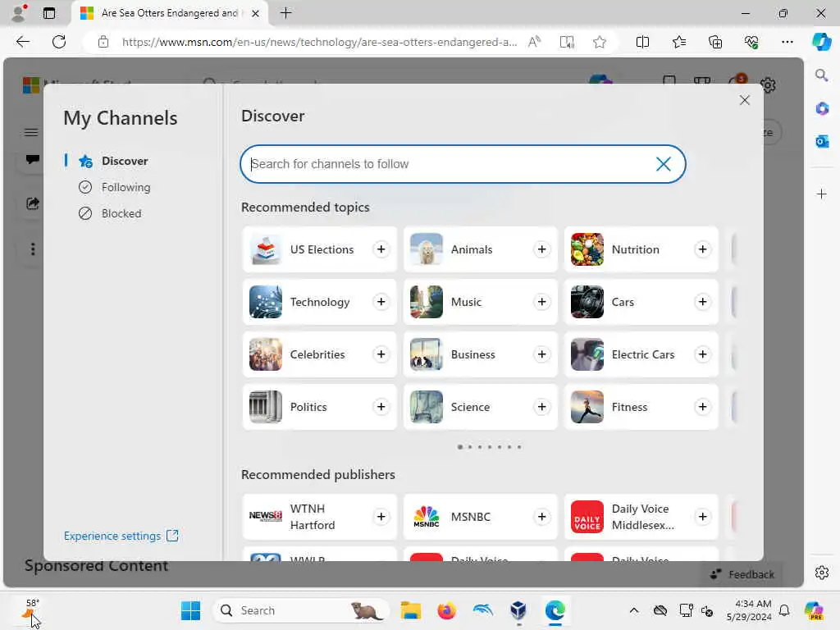Open split screen view

click(x=642, y=42)
